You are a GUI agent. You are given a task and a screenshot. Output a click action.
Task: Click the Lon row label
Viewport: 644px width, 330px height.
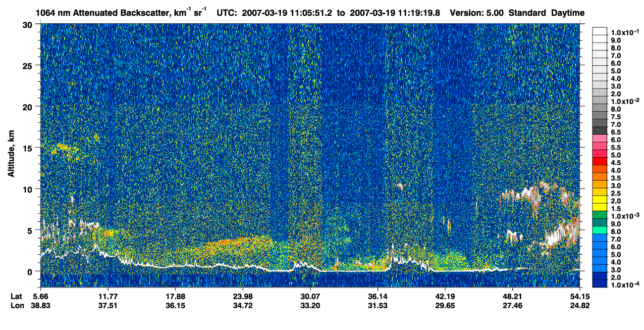point(17,306)
